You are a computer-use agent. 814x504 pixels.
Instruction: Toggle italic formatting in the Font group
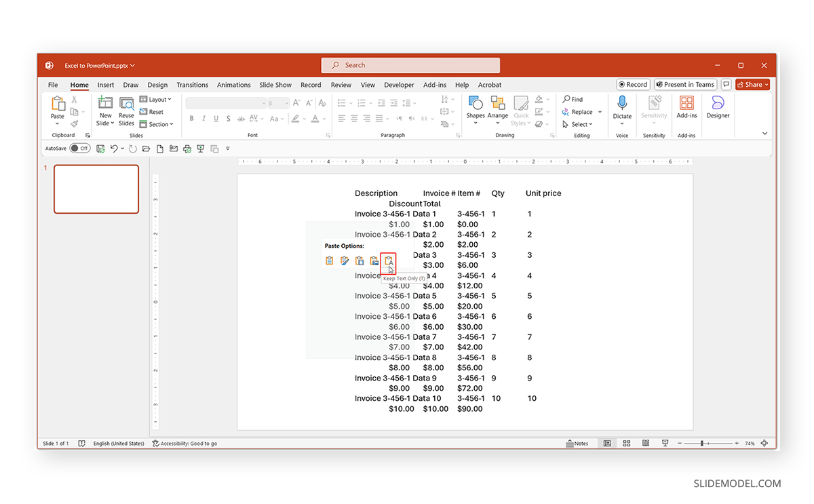point(204,118)
